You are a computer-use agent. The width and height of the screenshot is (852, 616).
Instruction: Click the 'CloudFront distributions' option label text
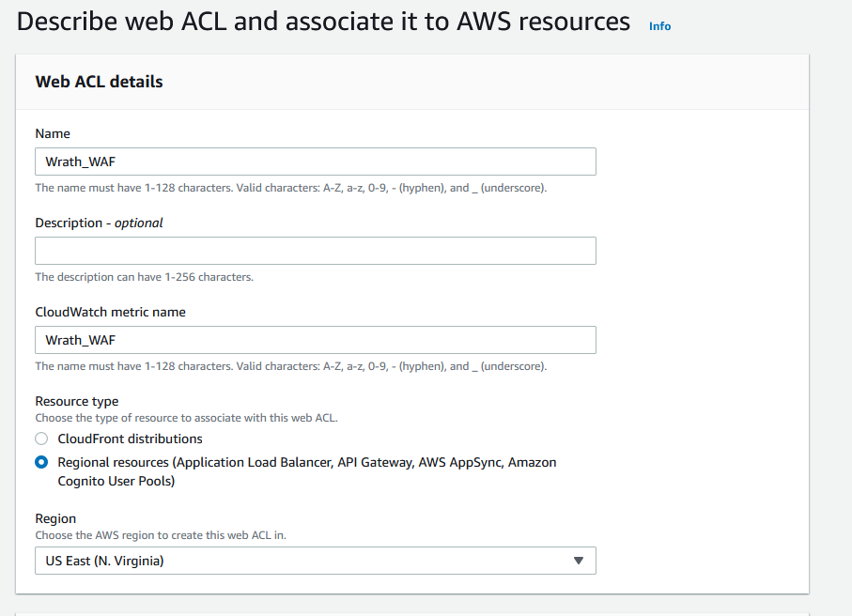coord(130,439)
